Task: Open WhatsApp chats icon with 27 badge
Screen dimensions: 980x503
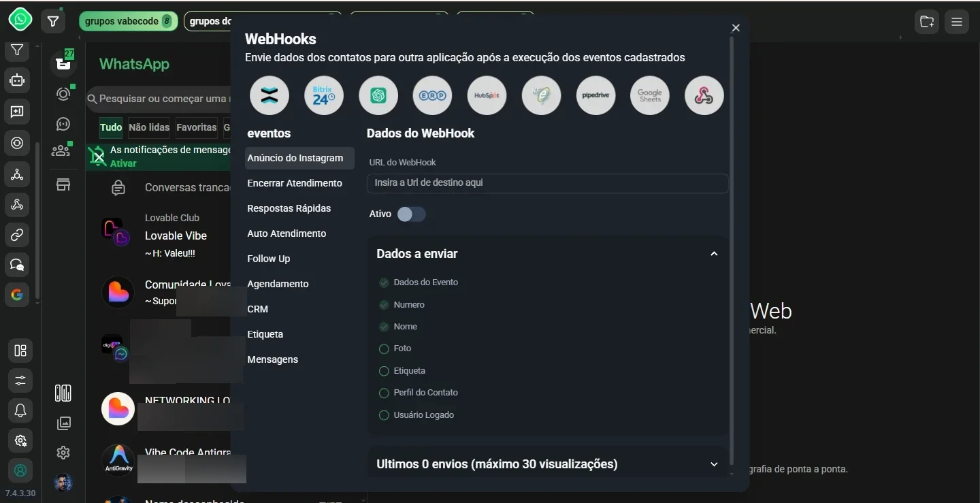Action: (x=63, y=63)
